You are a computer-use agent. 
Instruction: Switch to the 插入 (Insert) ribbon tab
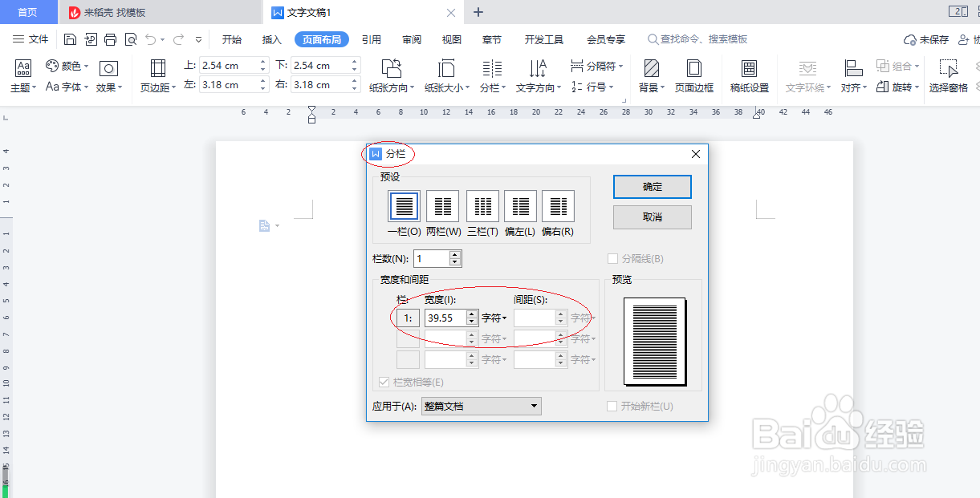(272, 38)
